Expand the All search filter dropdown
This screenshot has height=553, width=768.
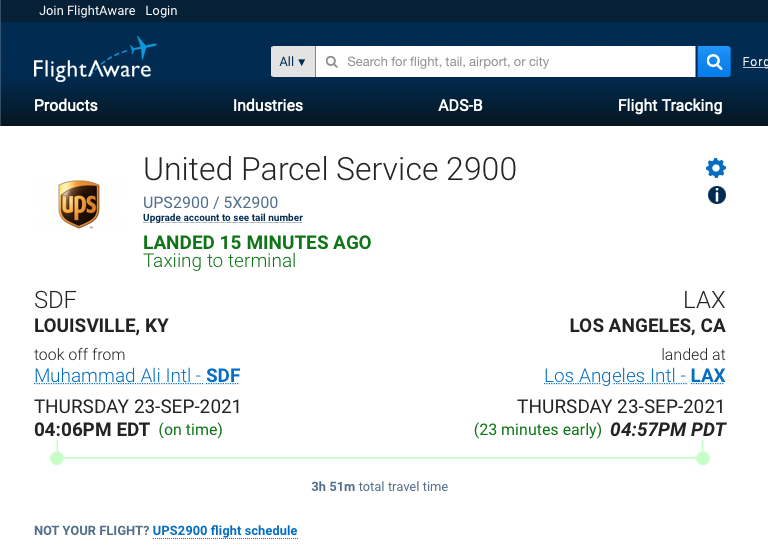point(293,62)
